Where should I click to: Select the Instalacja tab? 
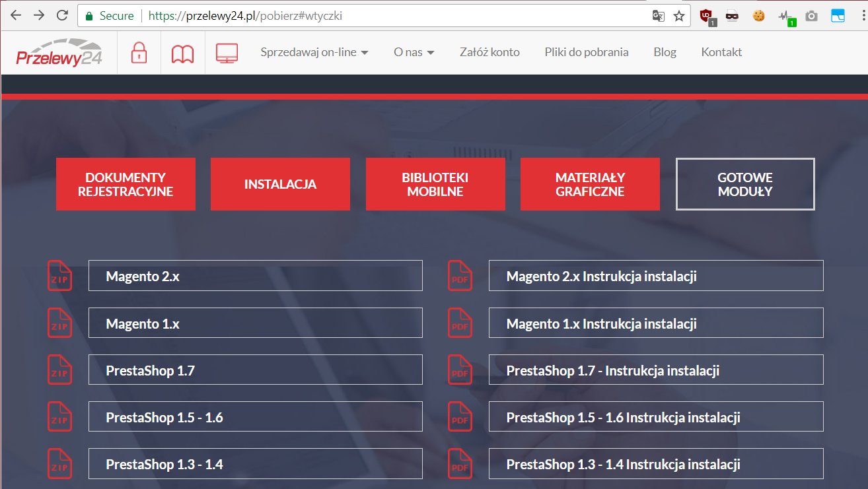pyautogui.click(x=280, y=184)
